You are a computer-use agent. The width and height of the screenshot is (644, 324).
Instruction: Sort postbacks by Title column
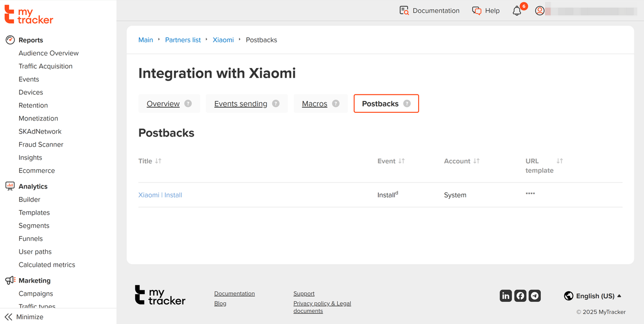(158, 161)
